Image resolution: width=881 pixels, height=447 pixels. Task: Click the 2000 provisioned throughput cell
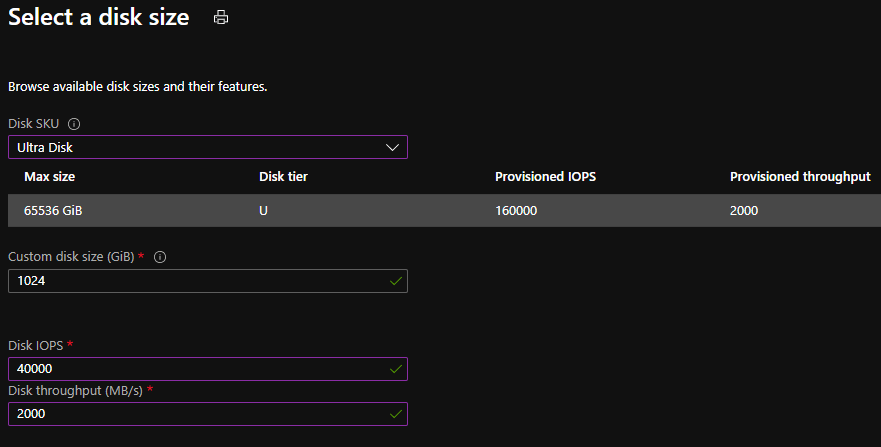coord(744,210)
